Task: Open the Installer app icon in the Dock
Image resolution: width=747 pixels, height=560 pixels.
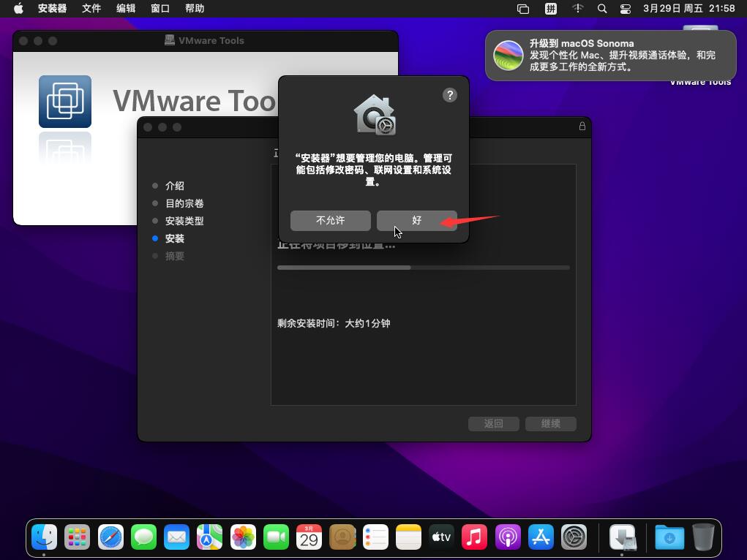Action: click(x=623, y=537)
